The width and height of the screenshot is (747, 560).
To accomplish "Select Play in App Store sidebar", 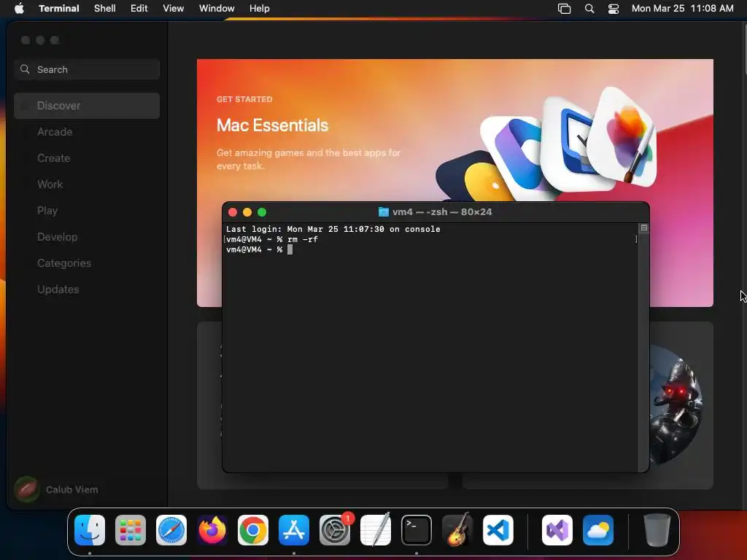I will 87,211.
